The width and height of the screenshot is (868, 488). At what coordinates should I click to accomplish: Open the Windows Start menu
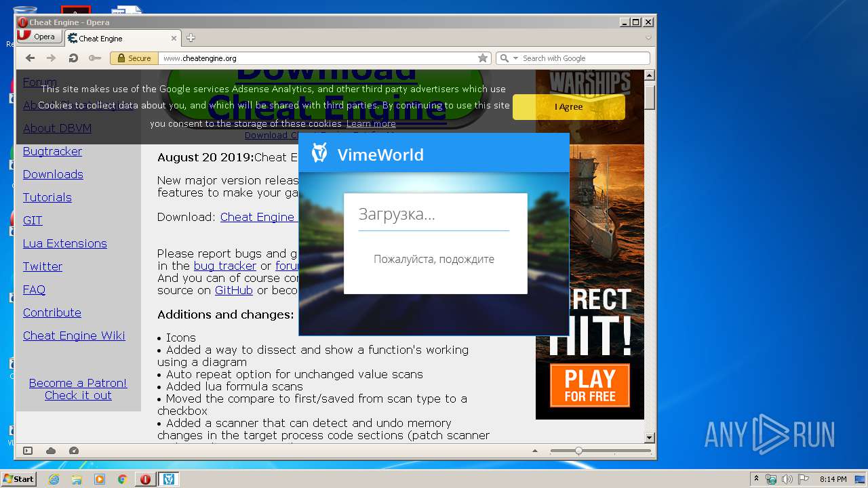point(18,479)
